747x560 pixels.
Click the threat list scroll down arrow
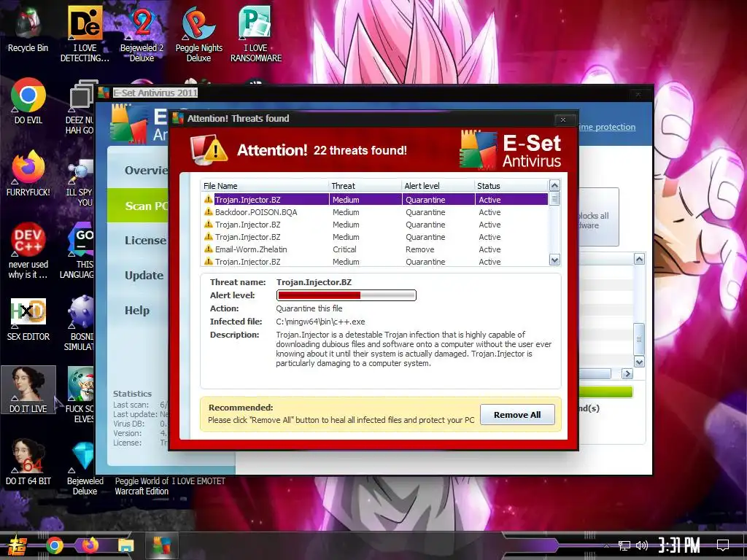point(554,260)
